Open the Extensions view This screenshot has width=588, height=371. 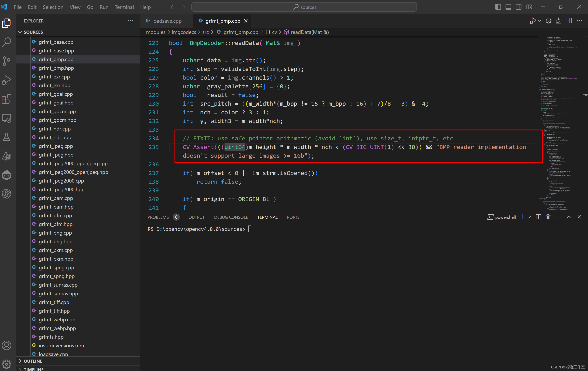point(7,99)
